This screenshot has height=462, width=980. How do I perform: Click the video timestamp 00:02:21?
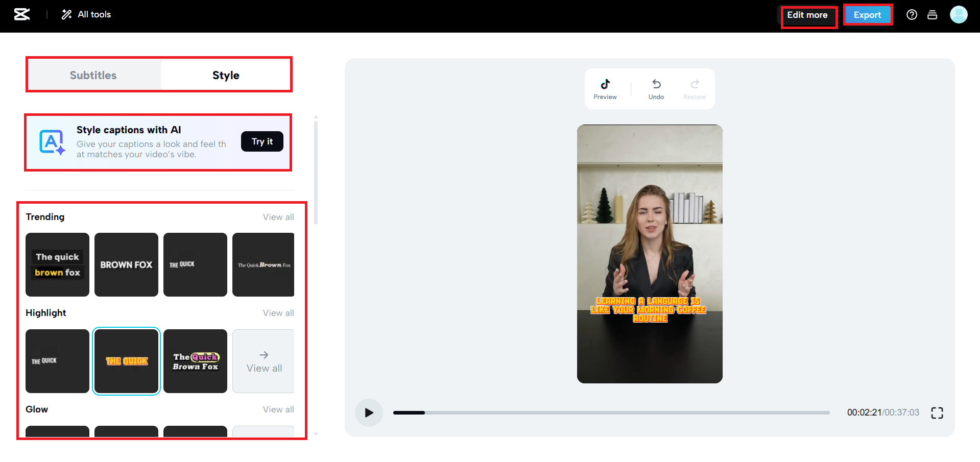[x=864, y=412]
